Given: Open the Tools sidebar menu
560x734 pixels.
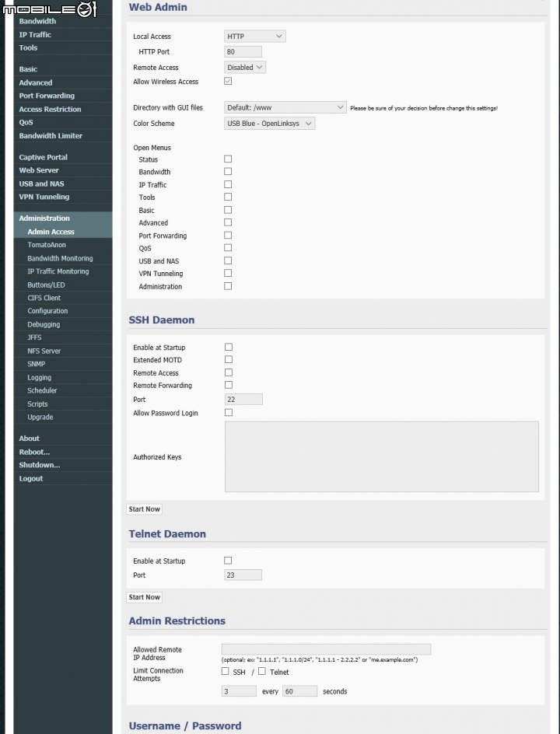Looking at the screenshot, I should point(63,47).
